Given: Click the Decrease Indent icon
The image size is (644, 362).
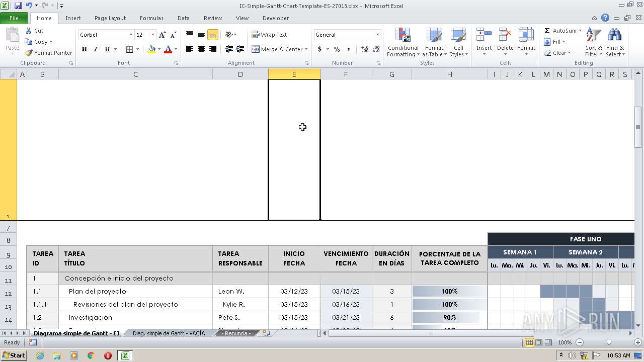Looking at the screenshot, I should [x=229, y=49].
